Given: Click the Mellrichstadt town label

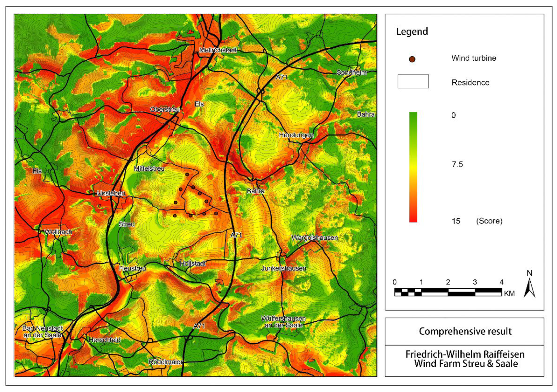Looking at the screenshot, I should [x=218, y=50].
